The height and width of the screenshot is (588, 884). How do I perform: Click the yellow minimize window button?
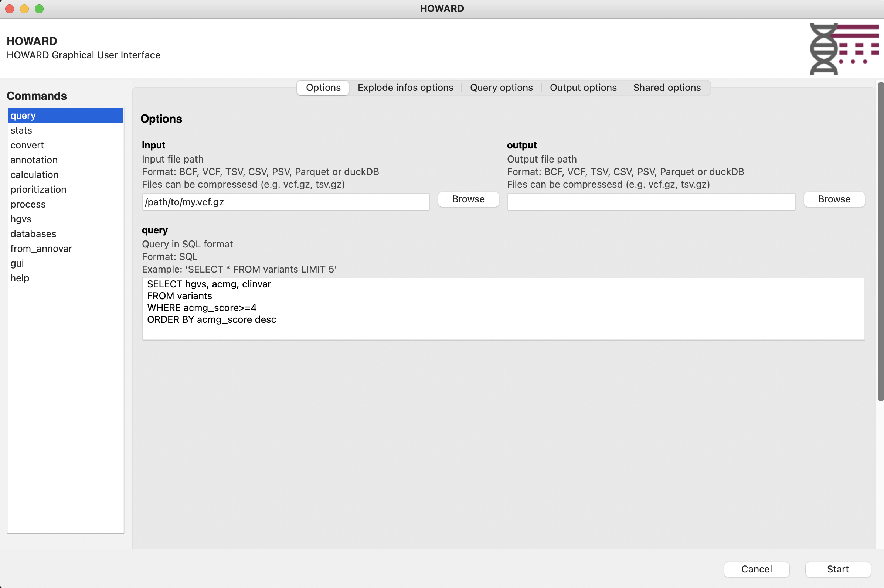(x=24, y=8)
